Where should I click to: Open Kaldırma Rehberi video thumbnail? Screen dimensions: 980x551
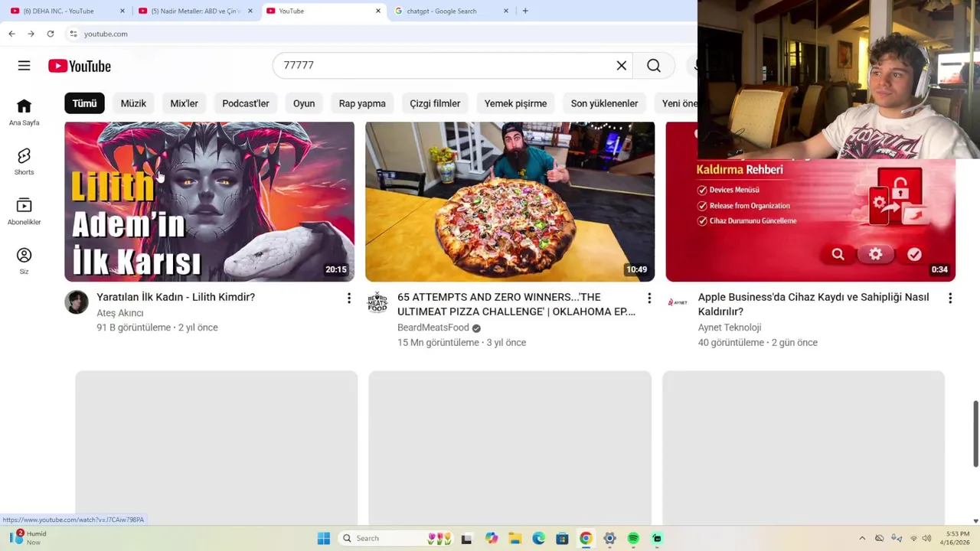tap(810, 220)
